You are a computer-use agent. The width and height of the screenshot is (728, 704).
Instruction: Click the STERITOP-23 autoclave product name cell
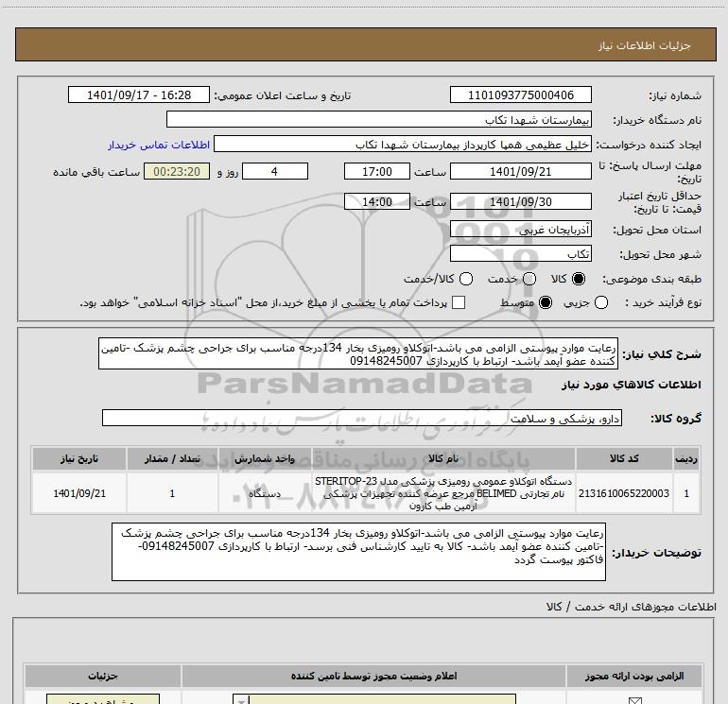pos(443,493)
